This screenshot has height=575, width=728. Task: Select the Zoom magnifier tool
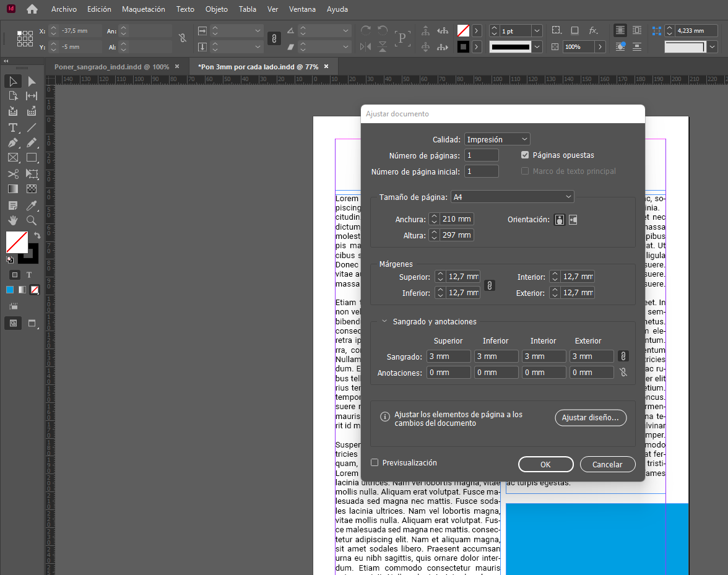tap(32, 220)
